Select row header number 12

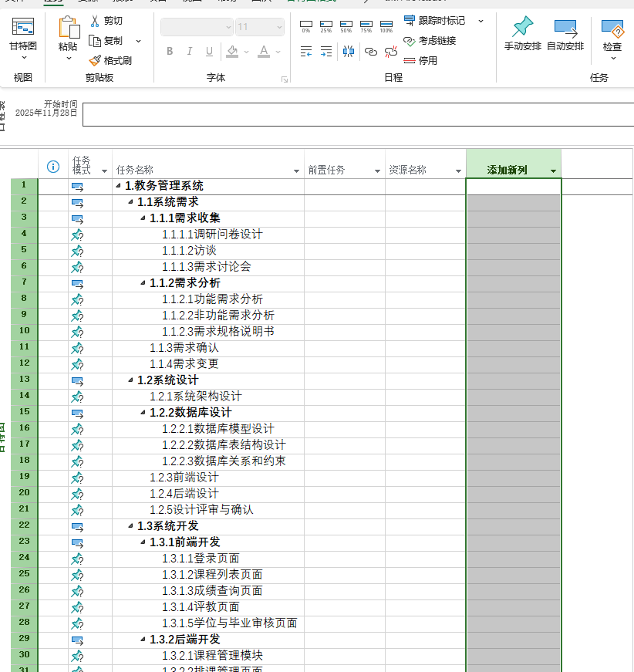25,363
